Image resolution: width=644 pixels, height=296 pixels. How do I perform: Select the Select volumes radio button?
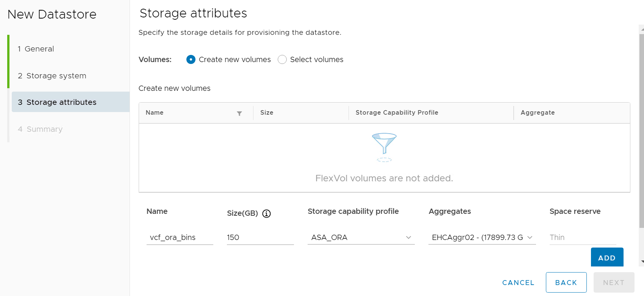[x=282, y=59]
